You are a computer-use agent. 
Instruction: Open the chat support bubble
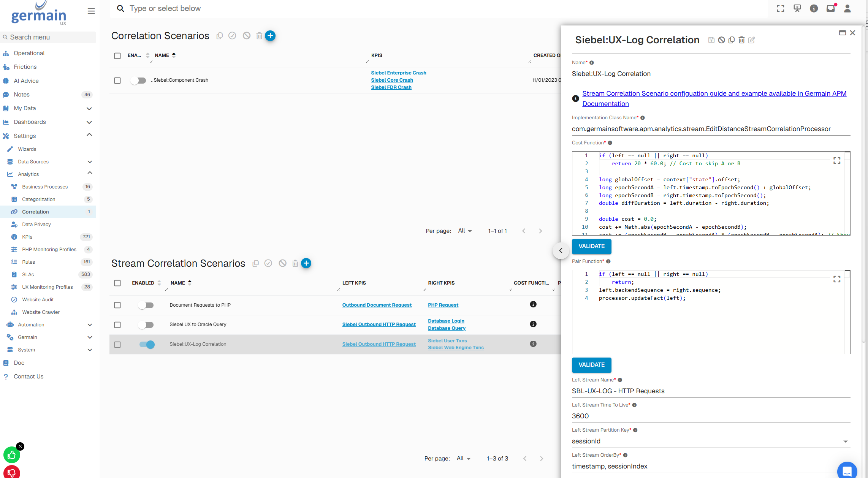coord(847,471)
